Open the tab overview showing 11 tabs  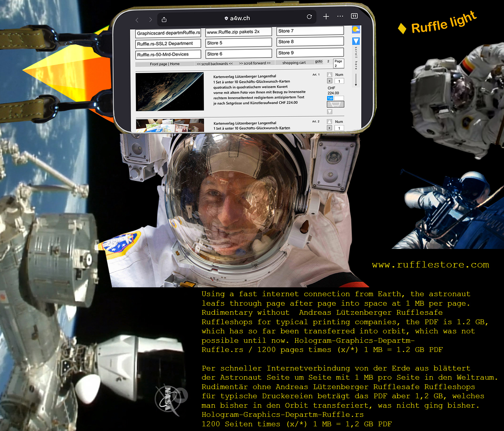354,16
